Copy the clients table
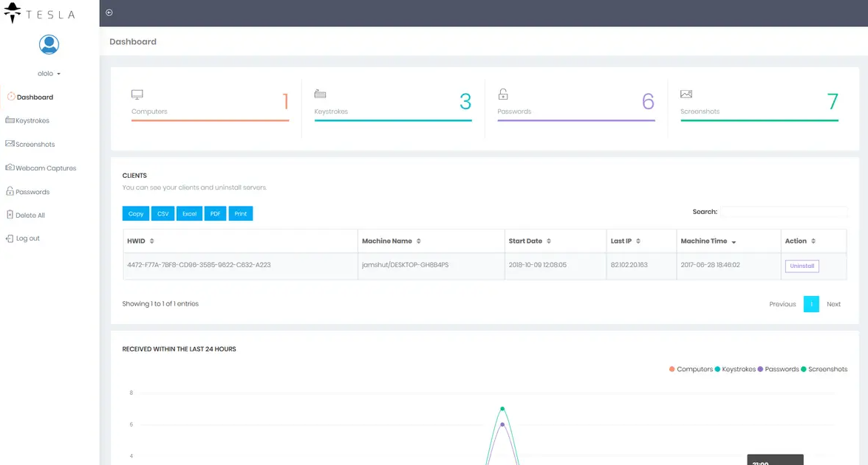The height and width of the screenshot is (465, 868). 136,213
